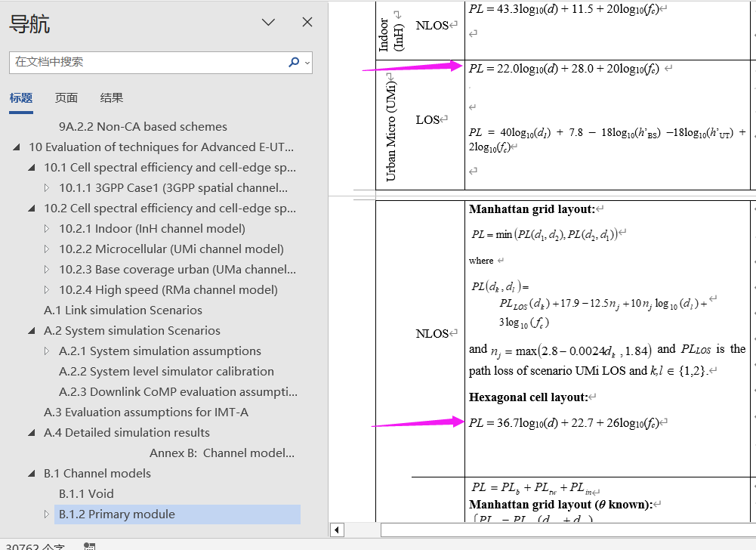The image size is (756, 550).
Task: Expand the A.2.1 System simulation assumptions heading
Action: (x=47, y=351)
